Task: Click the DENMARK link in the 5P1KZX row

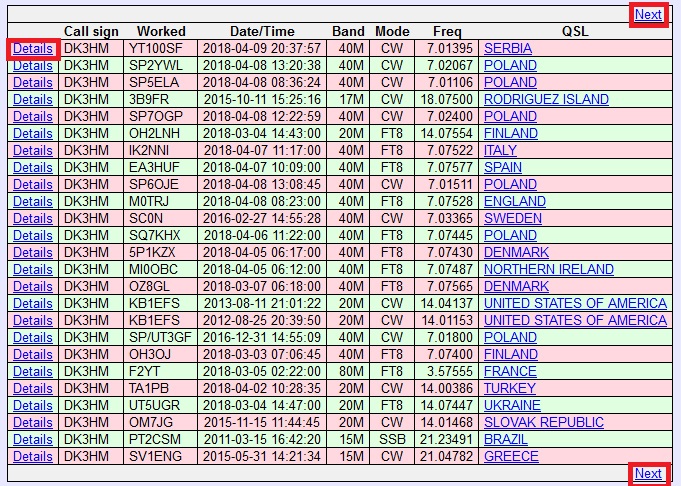Action: point(516,252)
